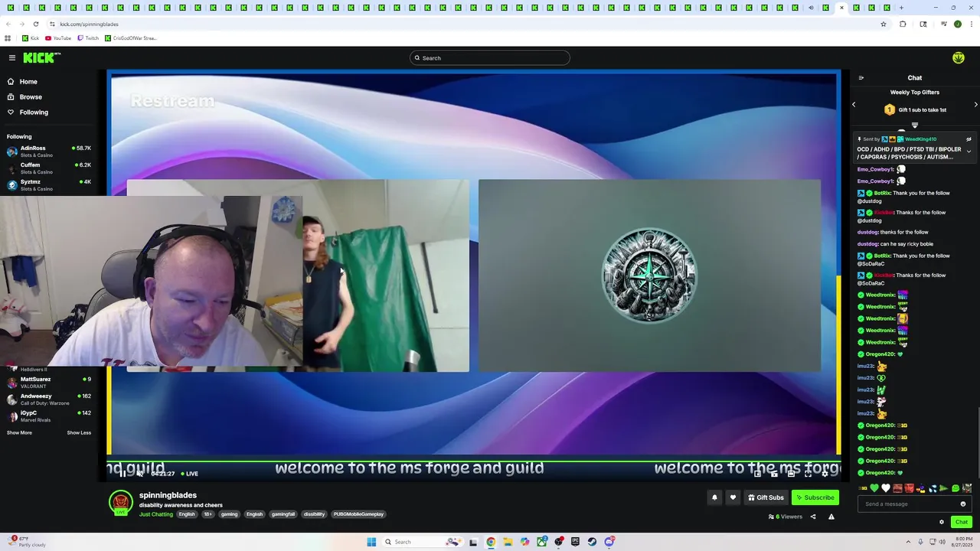
Task: Click the Gift Subs button
Action: click(766, 497)
